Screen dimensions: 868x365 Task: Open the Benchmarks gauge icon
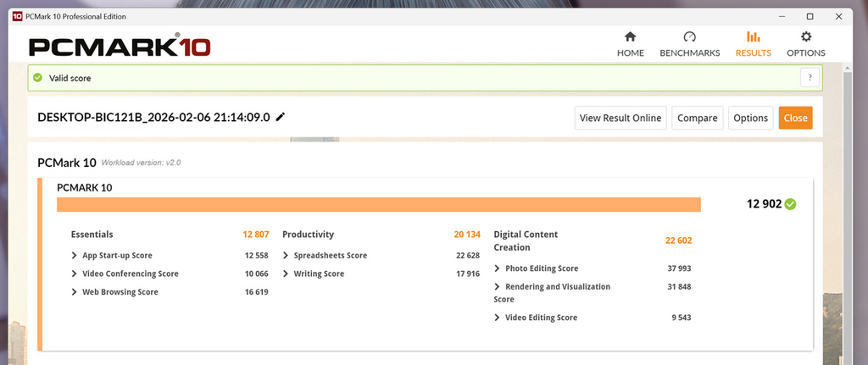coord(689,37)
